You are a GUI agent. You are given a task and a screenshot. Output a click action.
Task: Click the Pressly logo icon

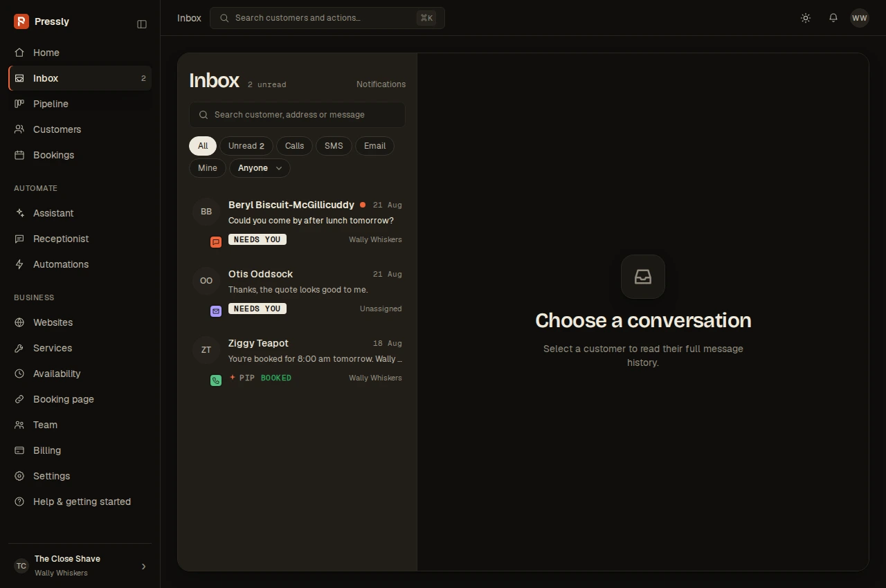[21, 21]
